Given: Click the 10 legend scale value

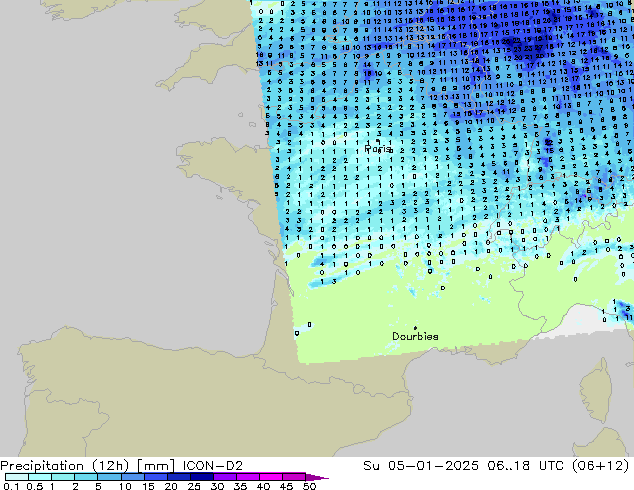Looking at the screenshot, I should tap(125, 486).
